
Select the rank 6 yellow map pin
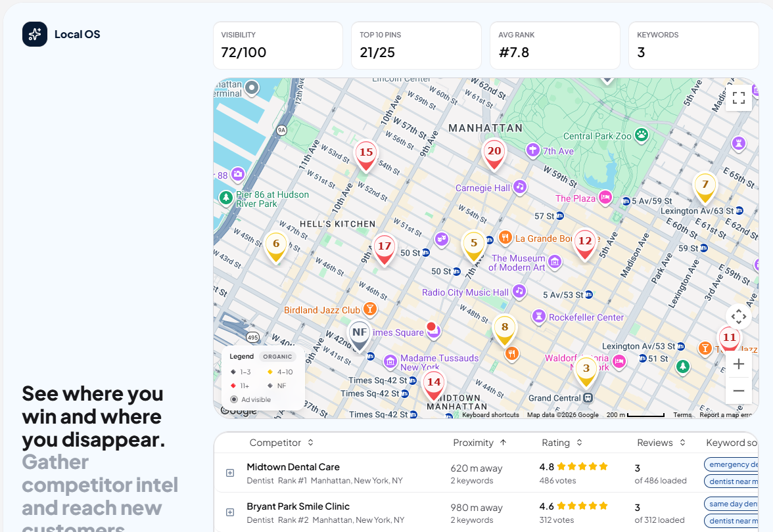click(x=276, y=247)
